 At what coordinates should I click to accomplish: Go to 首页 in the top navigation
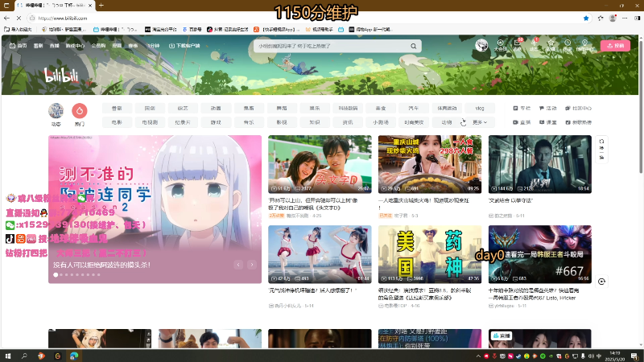pos(18,46)
